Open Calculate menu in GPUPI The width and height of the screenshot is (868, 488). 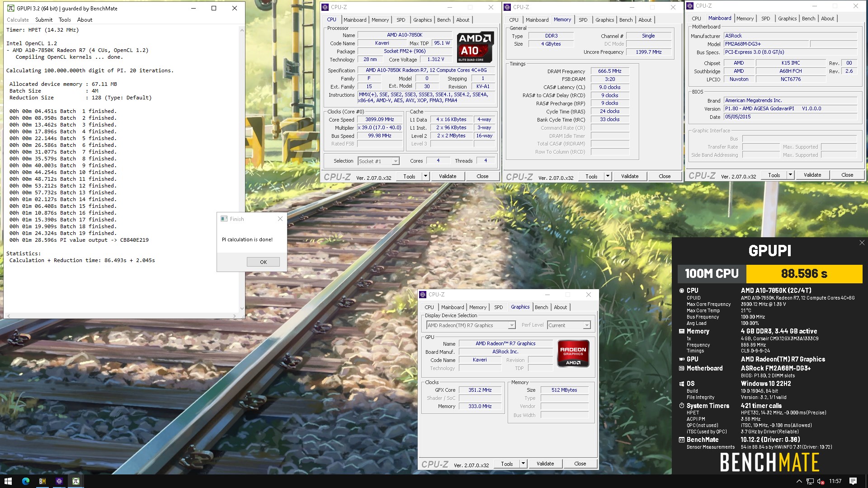[18, 20]
